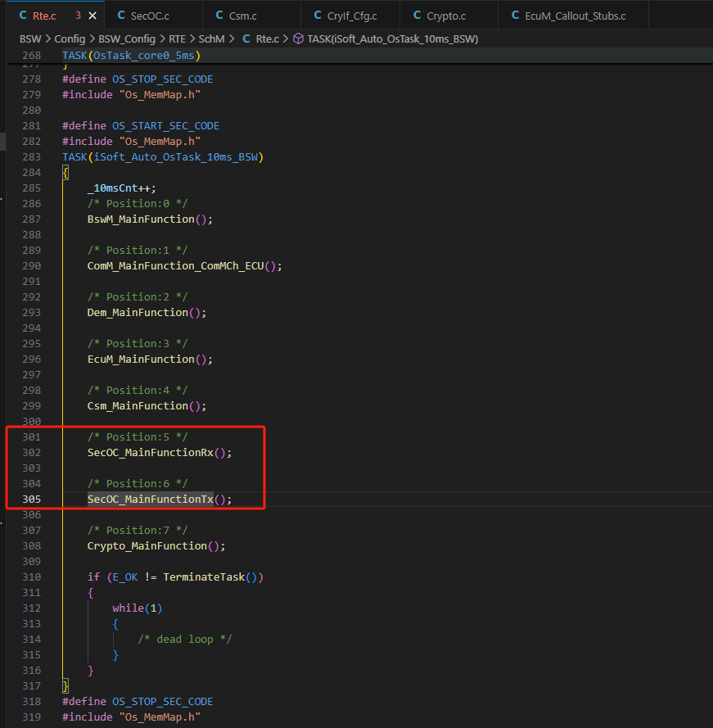713x728 pixels.
Task: Click line number 305 in the gutter
Action: [32, 499]
